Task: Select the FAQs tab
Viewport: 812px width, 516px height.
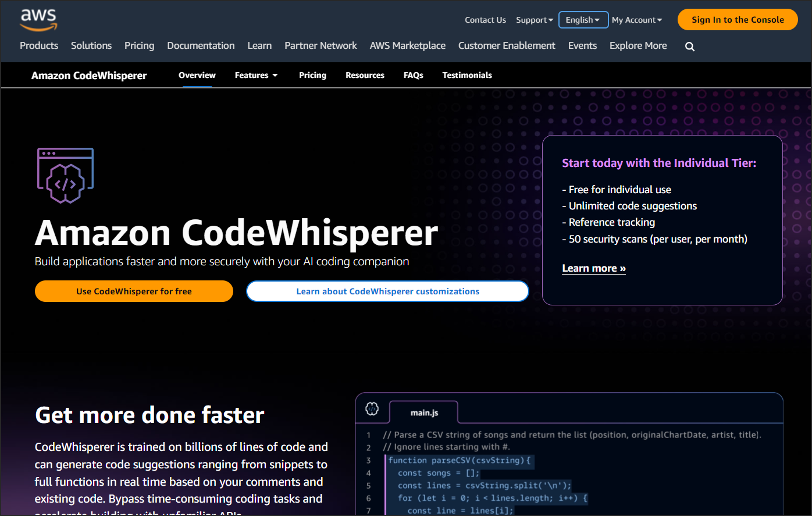Action: click(x=414, y=75)
